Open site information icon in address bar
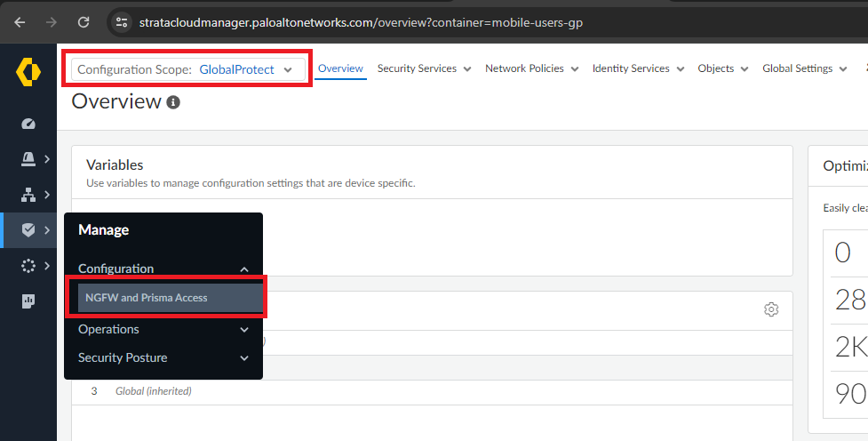Image resolution: width=868 pixels, height=441 pixels. pos(121,23)
